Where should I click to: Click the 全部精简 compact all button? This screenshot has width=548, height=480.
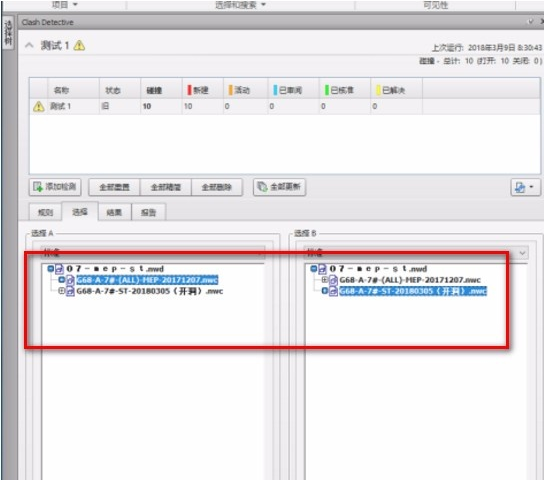166,187
